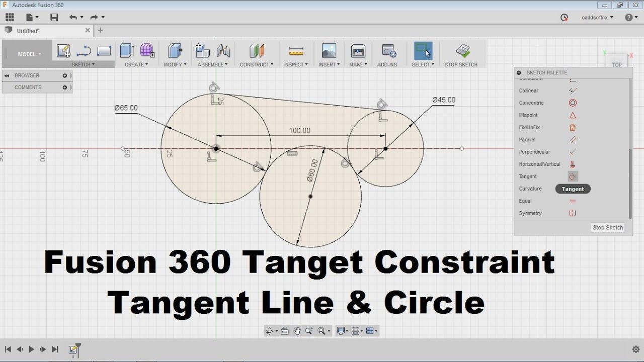Click the Stop Sketch checkmark icon
The width and height of the screenshot is (644, 362).
click(463, 51)
